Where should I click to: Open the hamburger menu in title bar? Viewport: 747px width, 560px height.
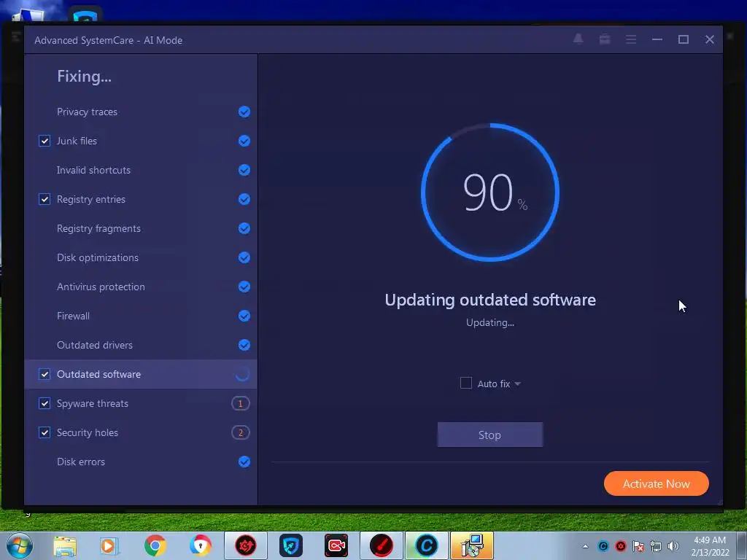coord(631,39)
